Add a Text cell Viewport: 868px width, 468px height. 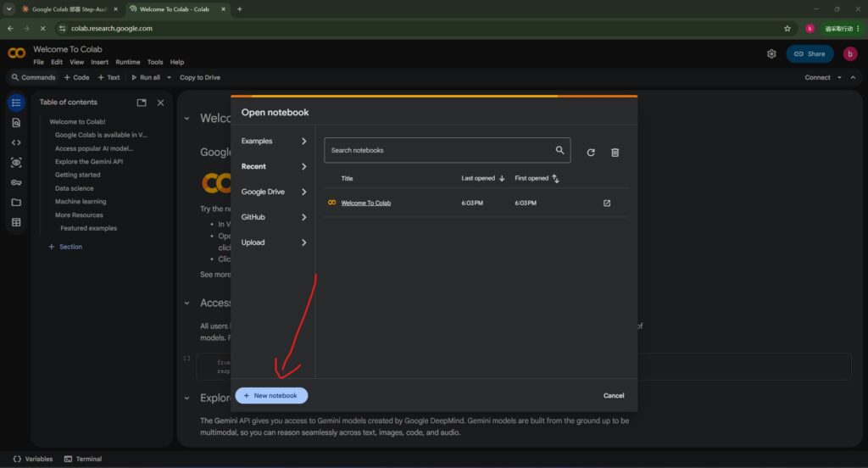(109, 77)
